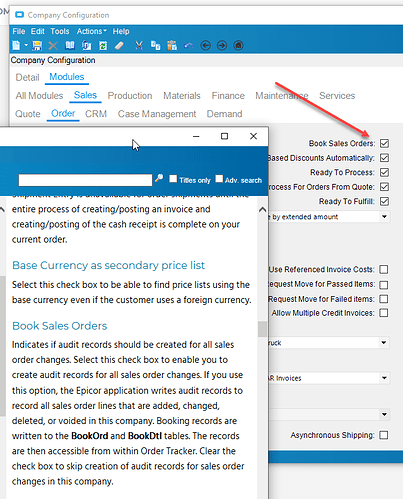Open the Actions menu

91,31
